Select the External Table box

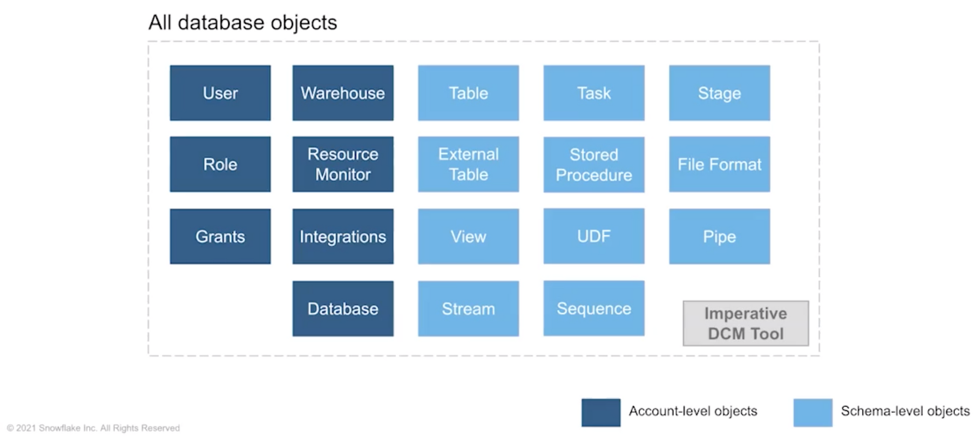coord(468,164)
